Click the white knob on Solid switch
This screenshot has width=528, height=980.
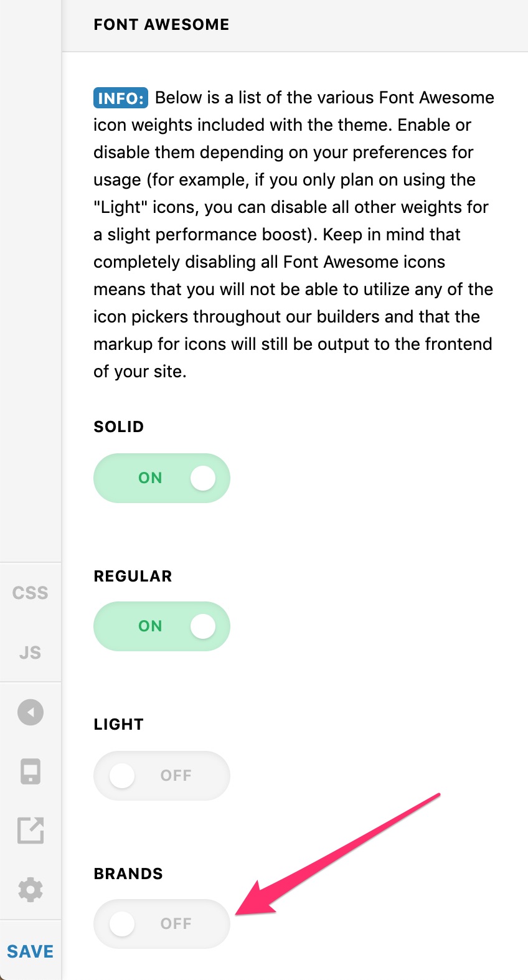(x=203, y=478)
